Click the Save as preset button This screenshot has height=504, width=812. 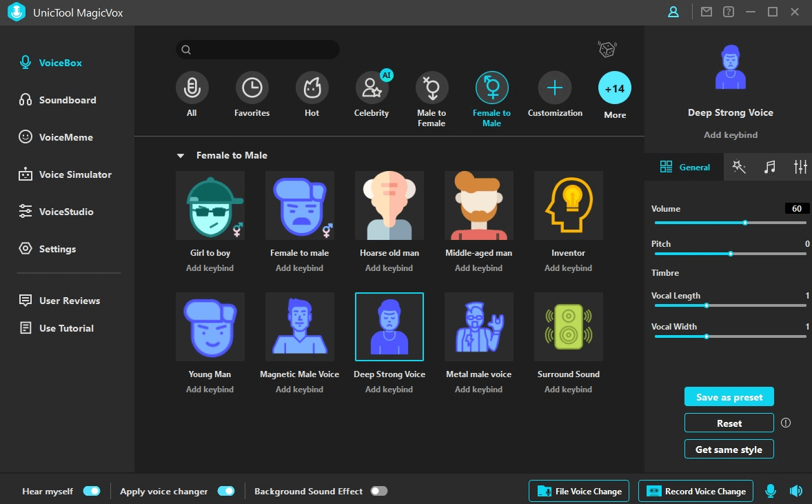pos(729,397)
